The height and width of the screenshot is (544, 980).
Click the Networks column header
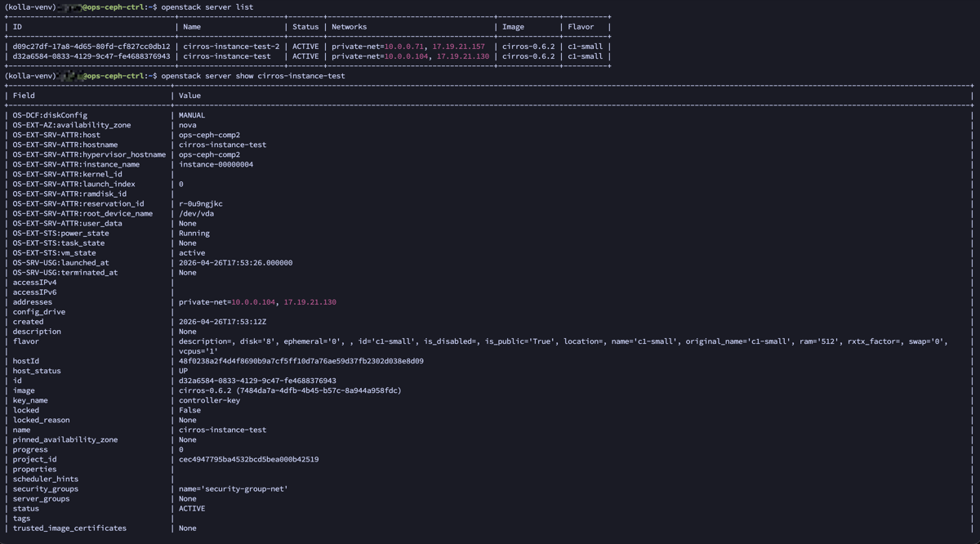350,27
